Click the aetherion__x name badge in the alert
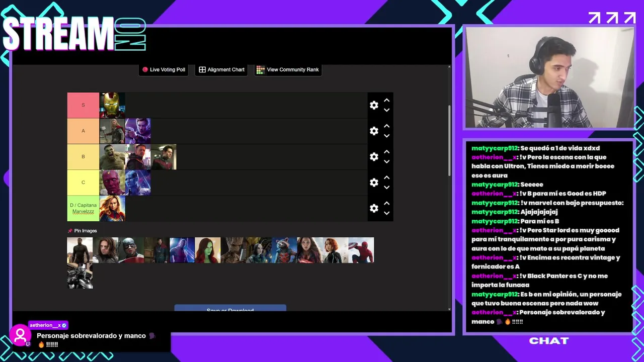This screenshot has height=362, width=644. (48, 325)
